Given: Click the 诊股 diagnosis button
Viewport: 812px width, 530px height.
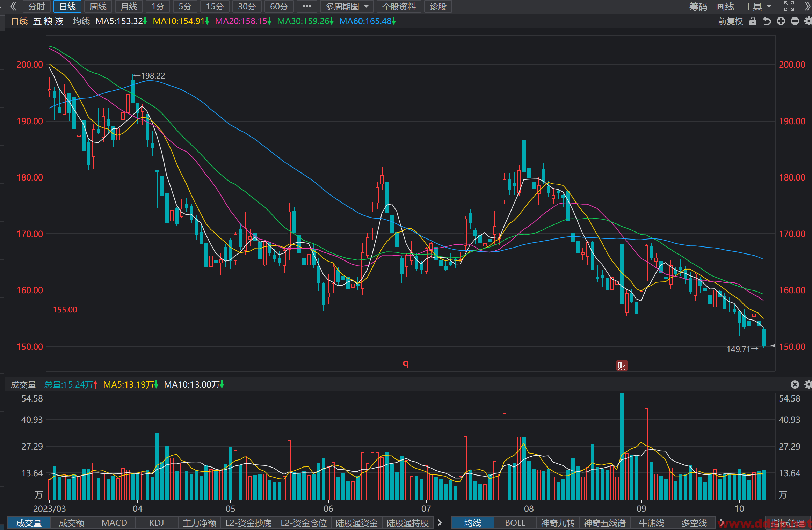Looking at the screenshot, I should click(x=438, y=7).
